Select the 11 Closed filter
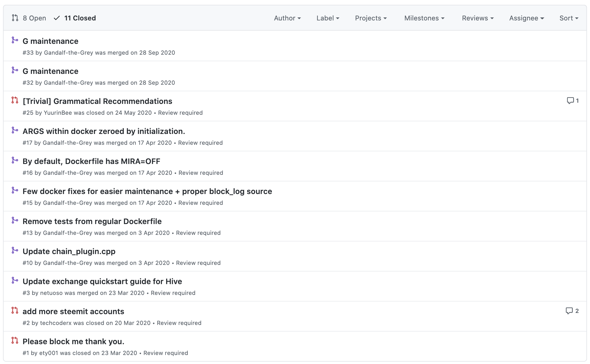The image size is (590, 364). (x=80, y=18)
